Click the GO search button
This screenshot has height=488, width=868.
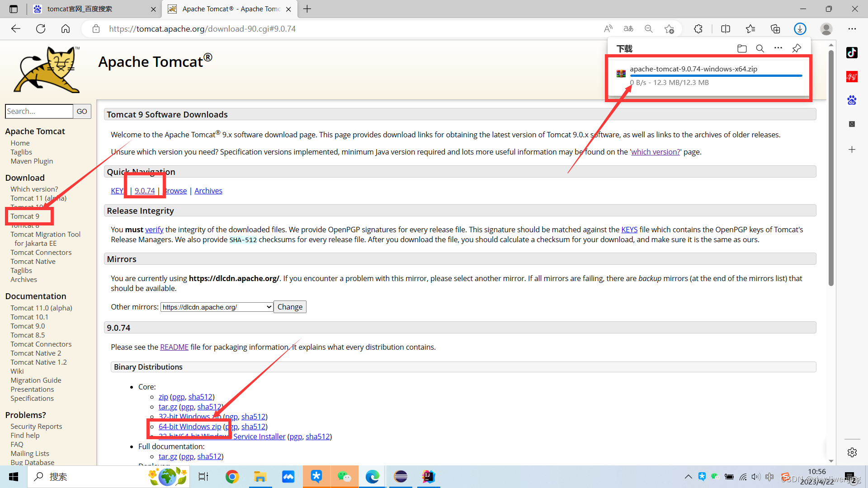coord(82,111)
